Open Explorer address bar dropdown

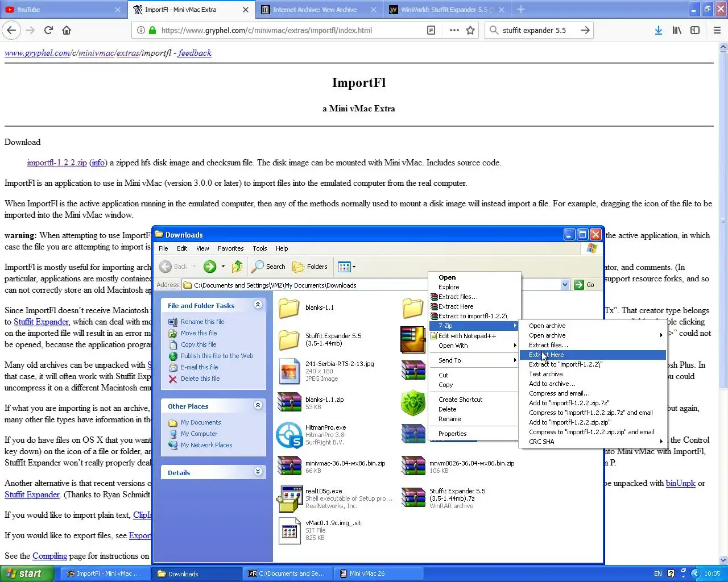click(565, 285)
